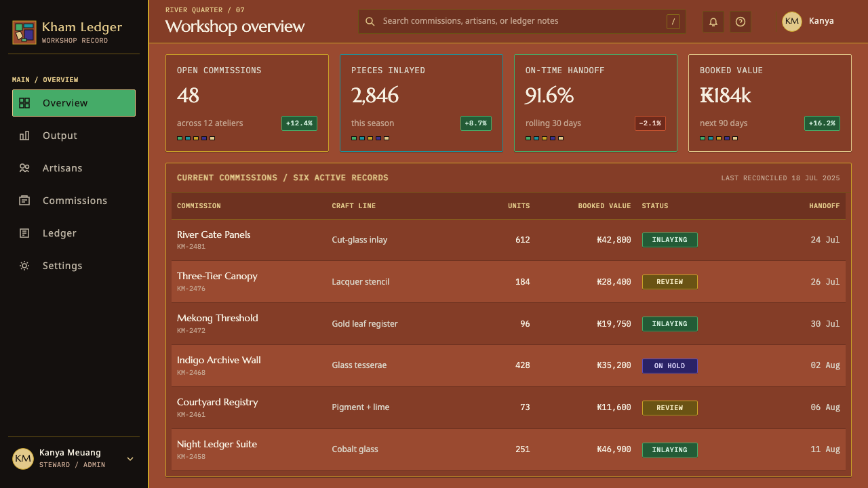Click the slash shortcut hint in search

coord(673,22)
